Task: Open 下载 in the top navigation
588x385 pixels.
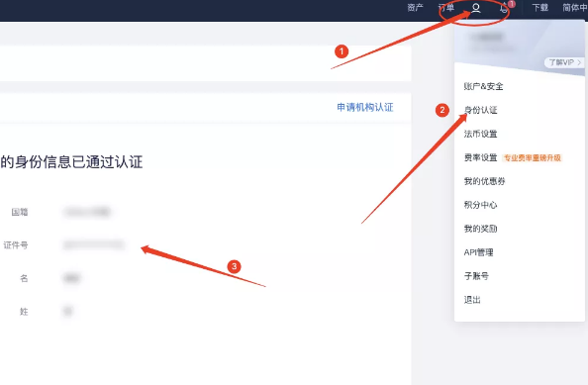Action: (x=540, y=8)
